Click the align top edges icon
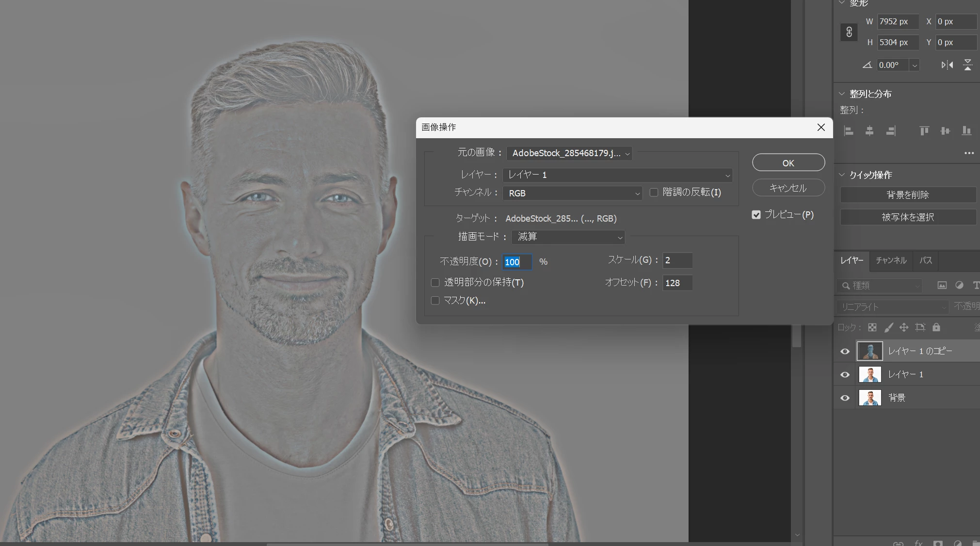Image resolution: width=980 pixels, height=546 pixels. (x=924, y=131)
